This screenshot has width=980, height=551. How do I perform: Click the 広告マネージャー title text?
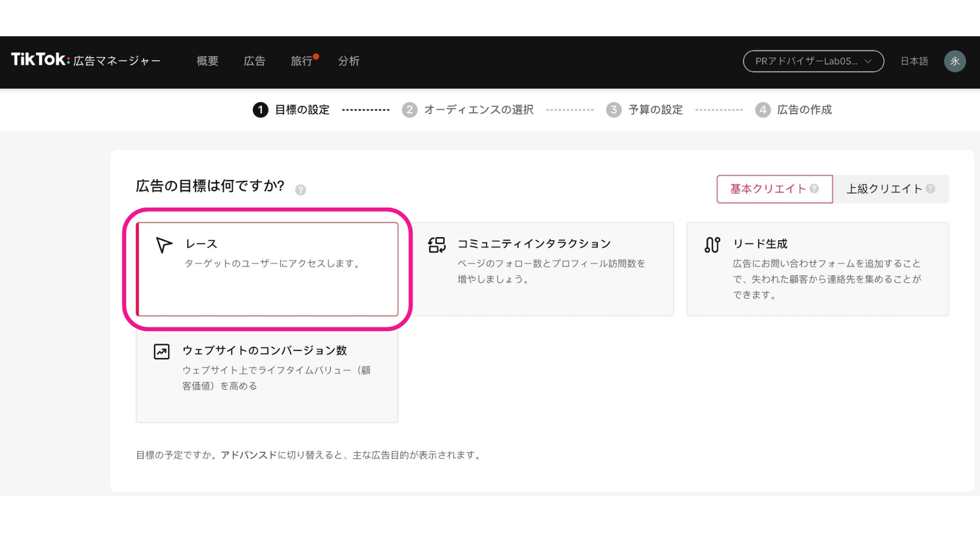point(117,61)
